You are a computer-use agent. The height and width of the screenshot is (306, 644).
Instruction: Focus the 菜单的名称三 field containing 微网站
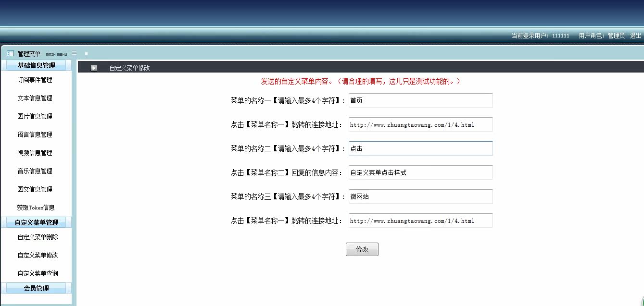(x=420, y=196)
